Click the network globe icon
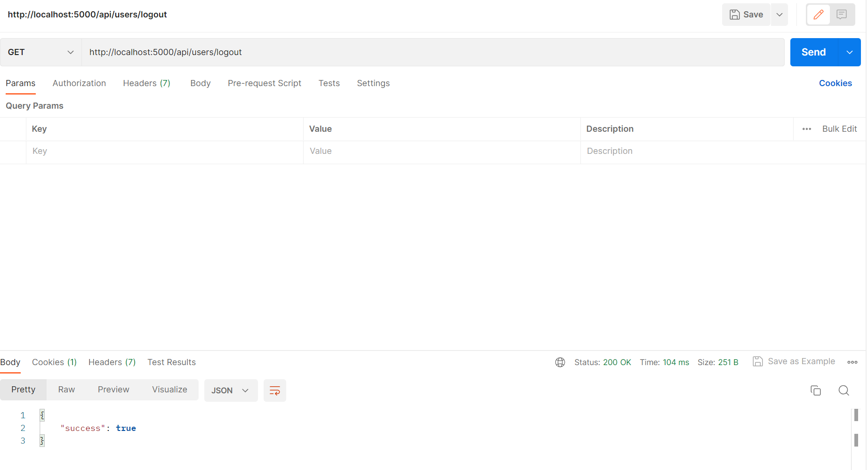Viewport: 868px width, 470px height. coord(560,362)
